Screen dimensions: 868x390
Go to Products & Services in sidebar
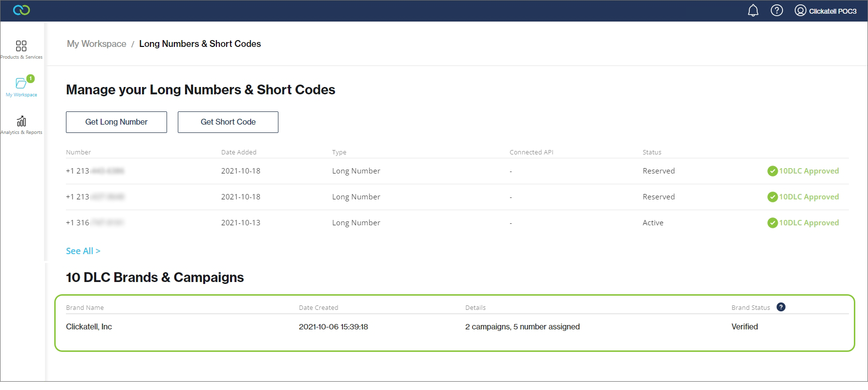[21, 50]
